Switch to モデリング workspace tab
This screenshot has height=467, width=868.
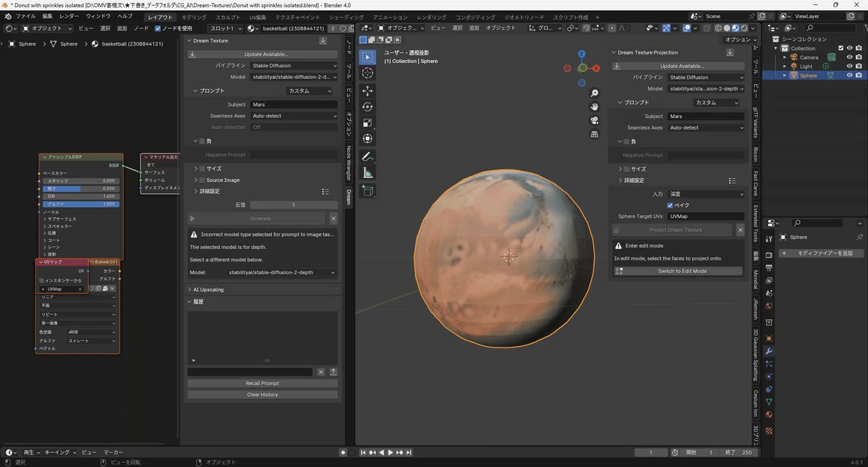click(x=194, y=17)
